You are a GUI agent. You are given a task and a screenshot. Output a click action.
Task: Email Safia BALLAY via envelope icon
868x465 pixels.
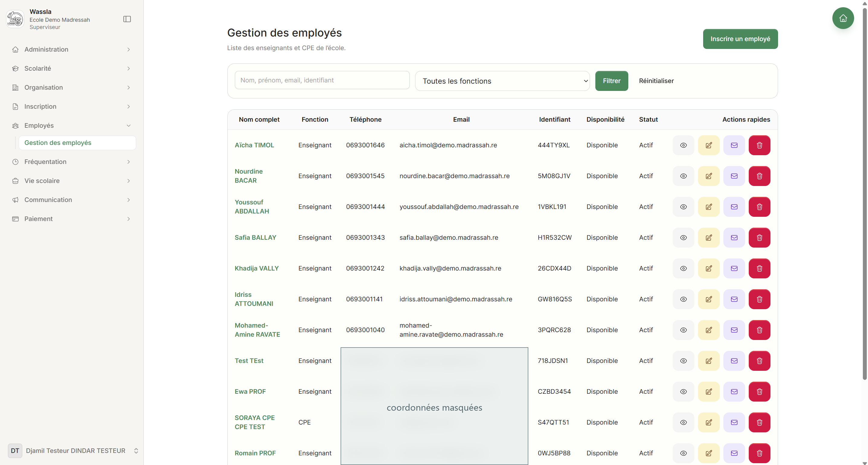[734, 238]
